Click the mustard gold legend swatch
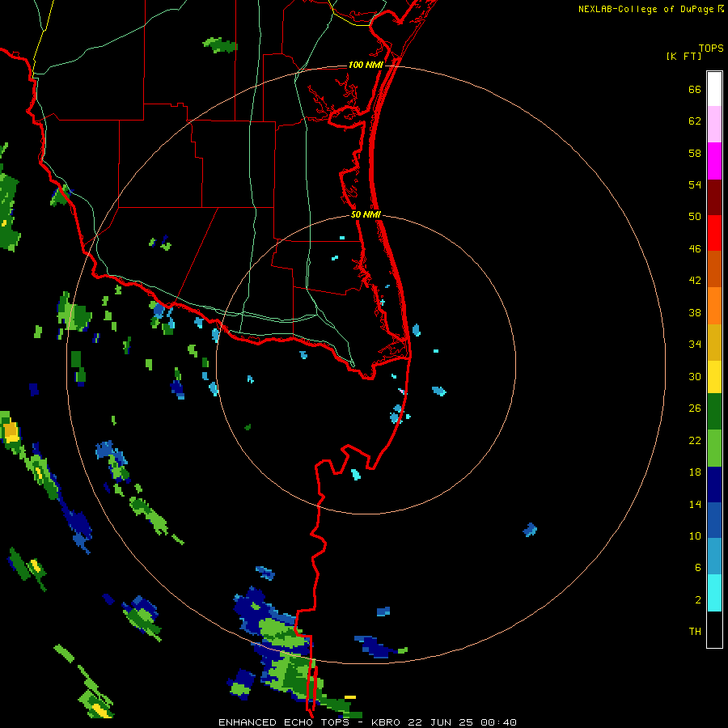 pos(714,342)
